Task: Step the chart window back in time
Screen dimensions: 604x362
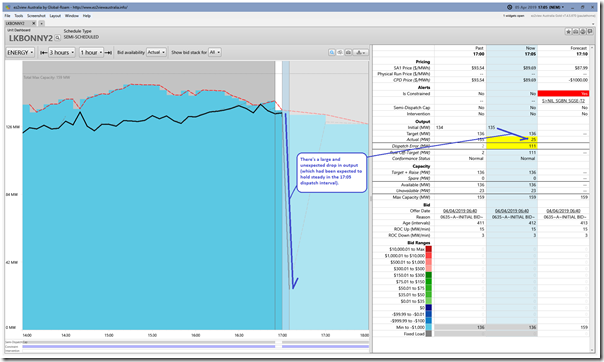Action: (x=44, y=52)
